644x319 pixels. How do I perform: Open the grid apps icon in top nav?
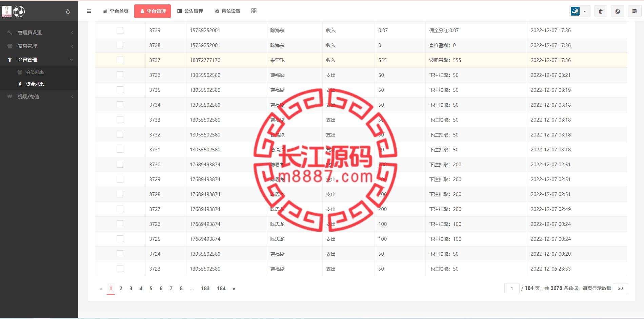point(254,11)
